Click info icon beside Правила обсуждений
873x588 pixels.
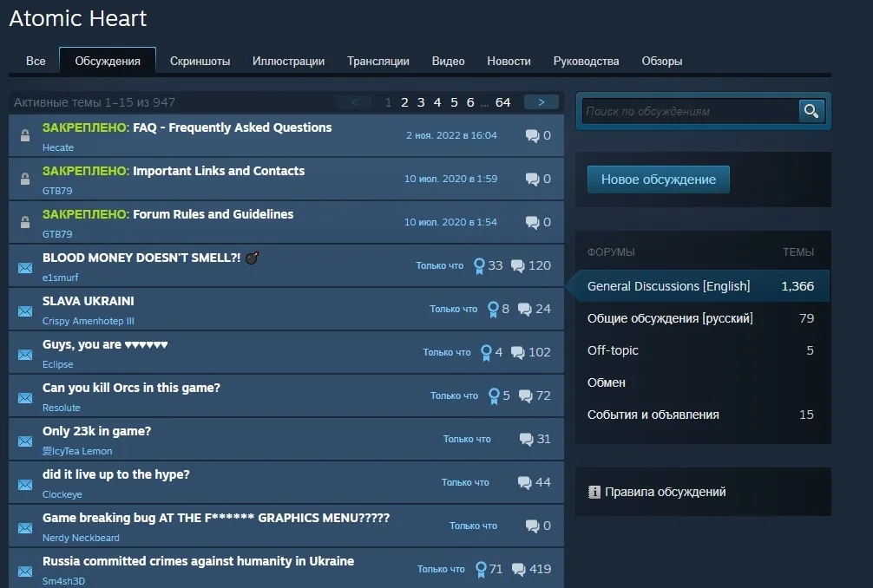(594, 492)
